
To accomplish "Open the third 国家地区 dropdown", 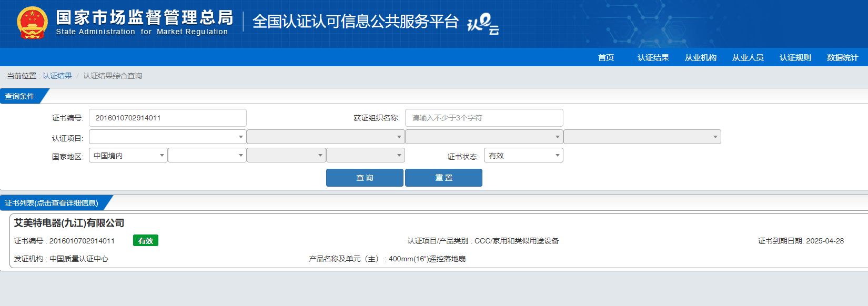I will [x=286, y=155].
